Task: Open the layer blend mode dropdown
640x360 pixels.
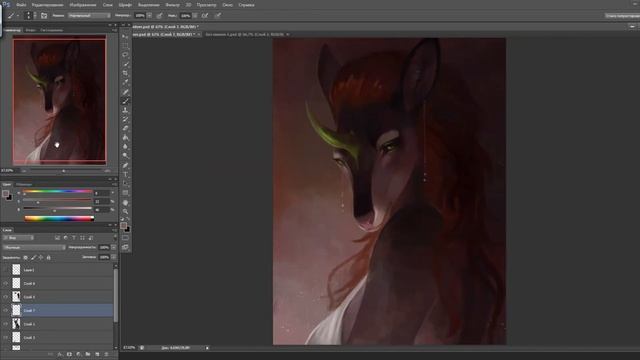Action: [34, 247]
